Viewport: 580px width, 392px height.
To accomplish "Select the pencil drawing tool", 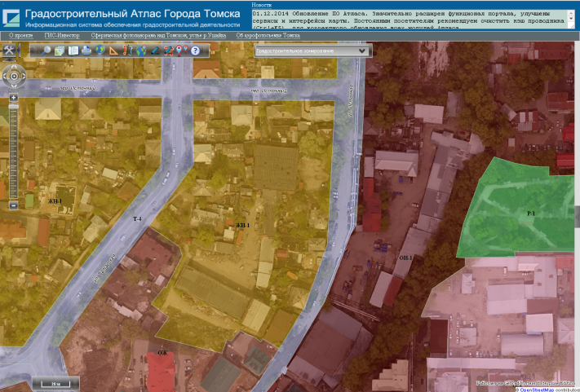I will tap(154, 51).
